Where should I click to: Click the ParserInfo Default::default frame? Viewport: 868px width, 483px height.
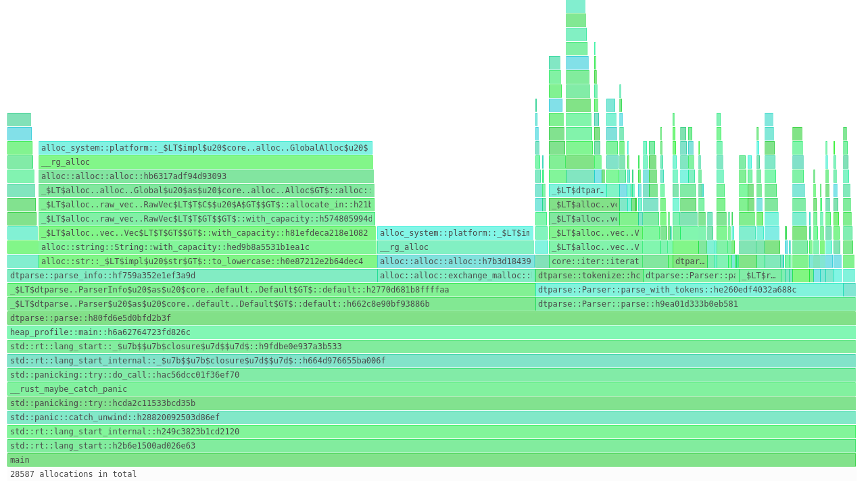pos(271,290)
